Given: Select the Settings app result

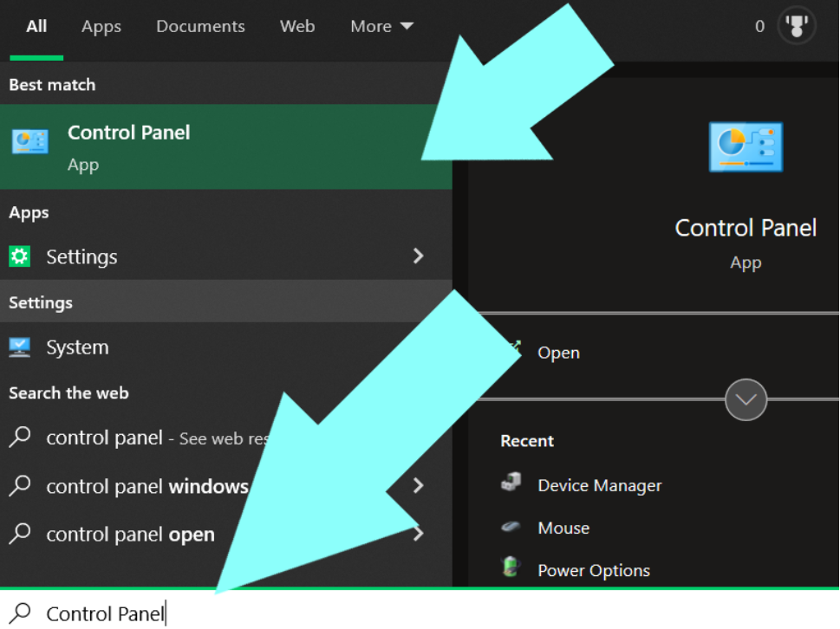Looking at the screenshot, I should click(226, 256).
